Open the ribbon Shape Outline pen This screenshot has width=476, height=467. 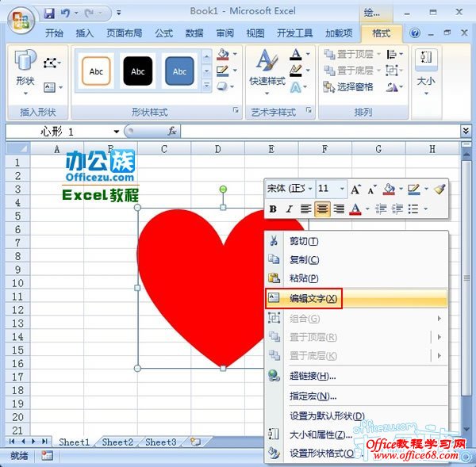pyautogui.click(x=223, y=71)
